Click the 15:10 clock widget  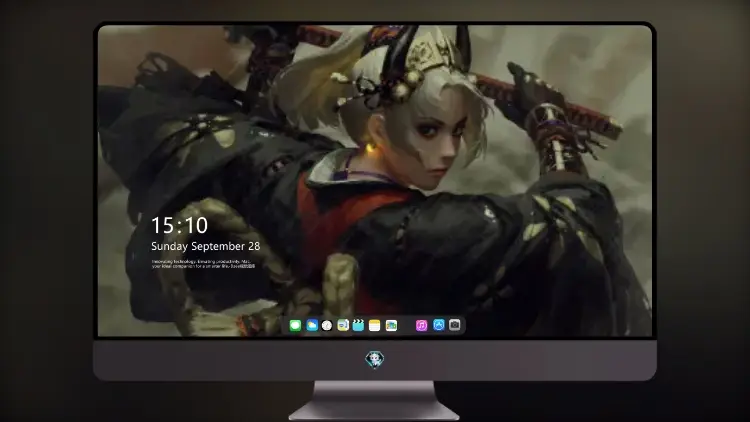[x=179, y=225]
